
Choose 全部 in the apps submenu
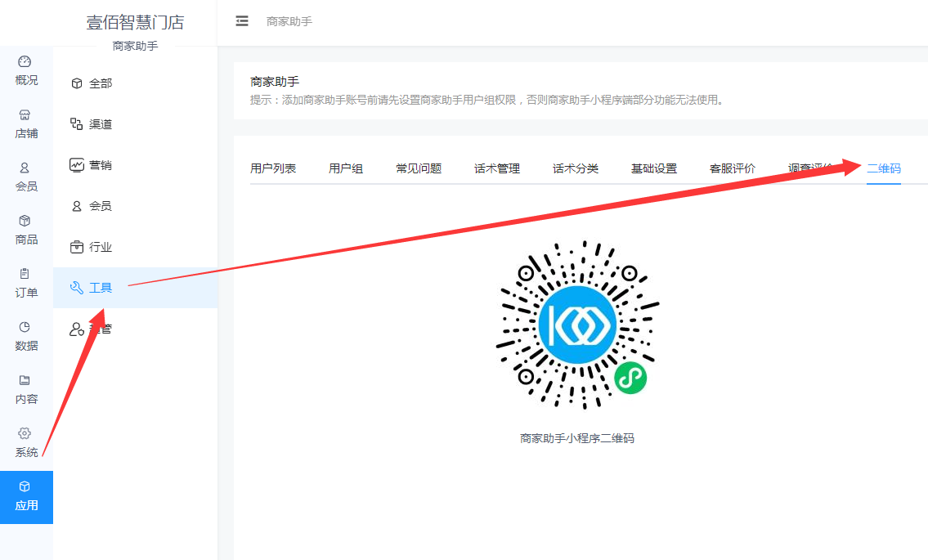[x=136, y=83]
